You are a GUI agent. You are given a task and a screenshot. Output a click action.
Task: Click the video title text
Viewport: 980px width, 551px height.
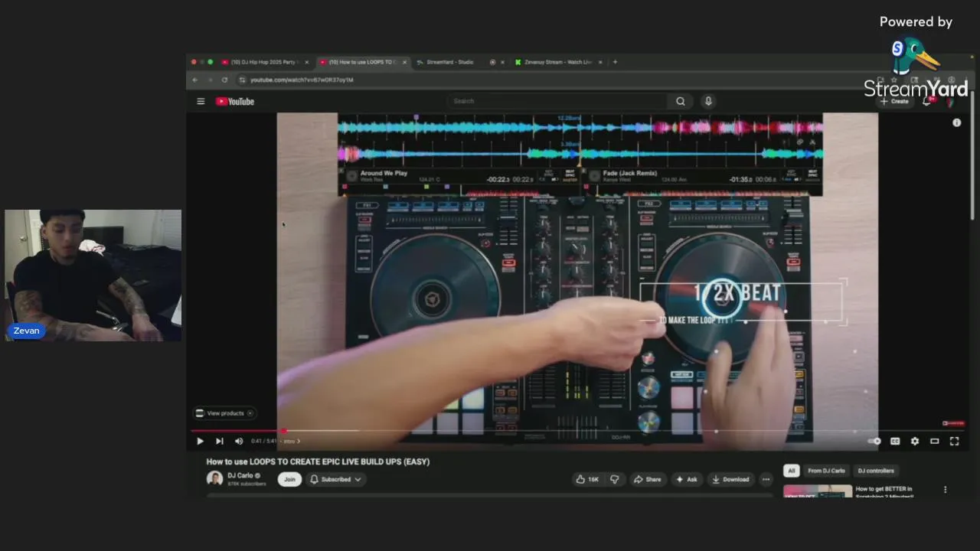(318, 461)
